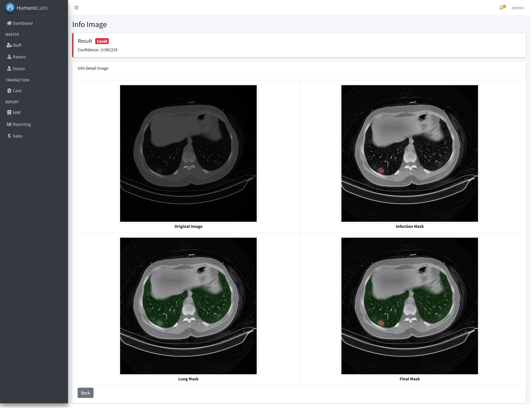Click the Sales dollar icon

[9, 136]
